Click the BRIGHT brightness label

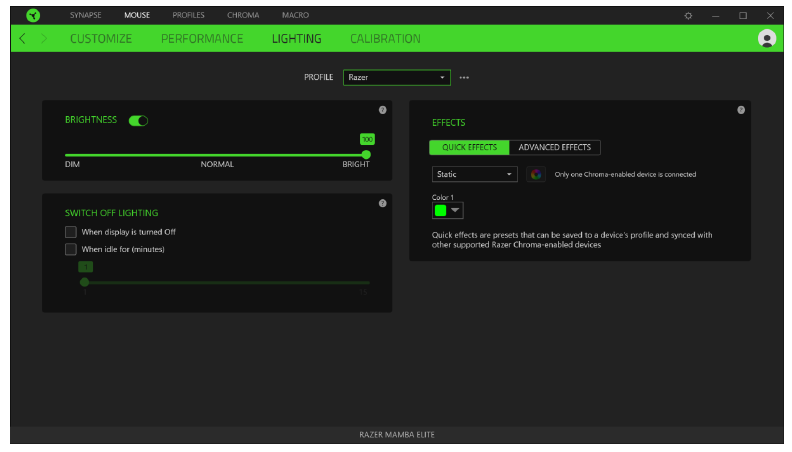tap(356, 164)
